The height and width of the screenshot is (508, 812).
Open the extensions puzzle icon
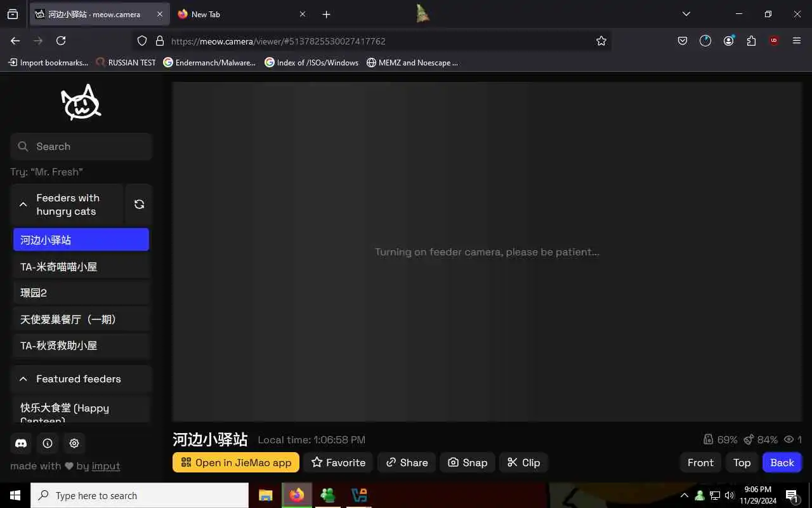tap(751, 41)
